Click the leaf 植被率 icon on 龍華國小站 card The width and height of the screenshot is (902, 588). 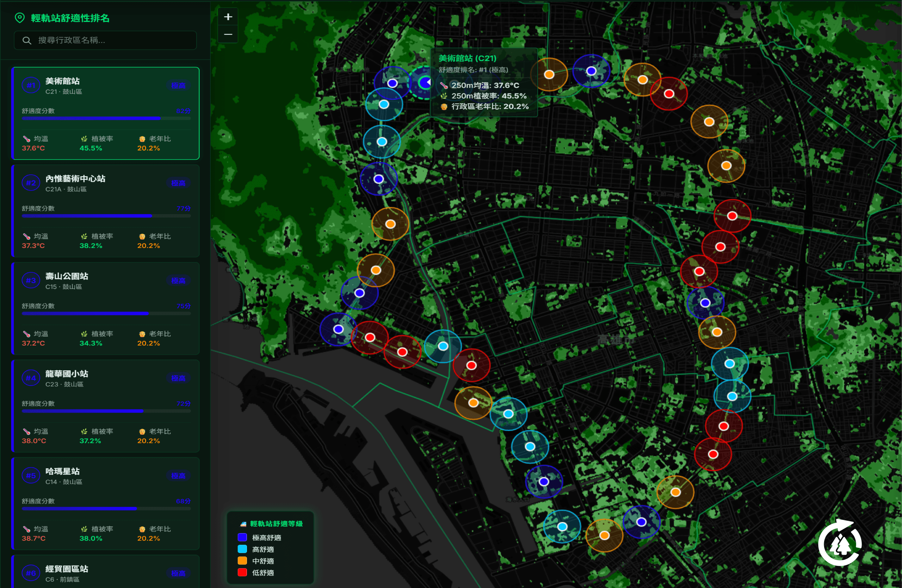(84, 432)
